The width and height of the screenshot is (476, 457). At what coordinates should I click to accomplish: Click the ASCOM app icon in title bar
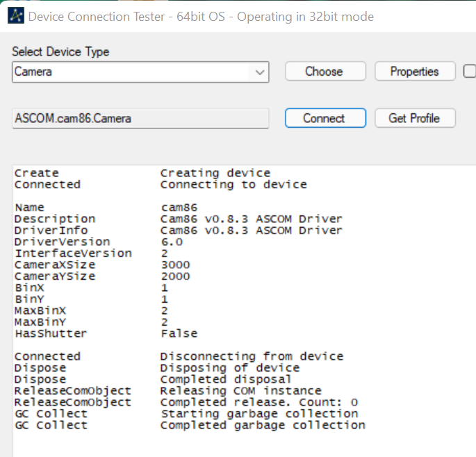coord(16,16)
